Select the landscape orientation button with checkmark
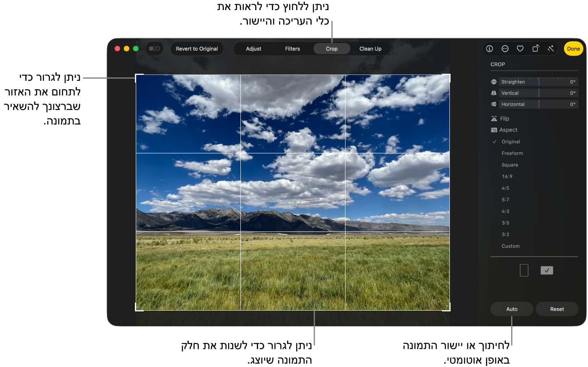The image size is (588, 367). point(547,271)
